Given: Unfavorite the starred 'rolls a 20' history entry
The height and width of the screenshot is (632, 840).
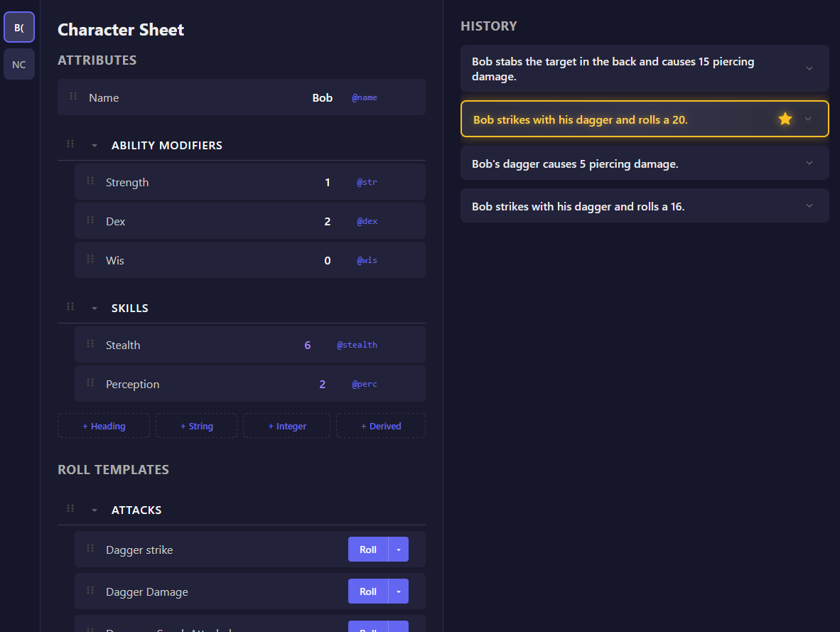Looking at the screenshot, I should tap(785, 119).
